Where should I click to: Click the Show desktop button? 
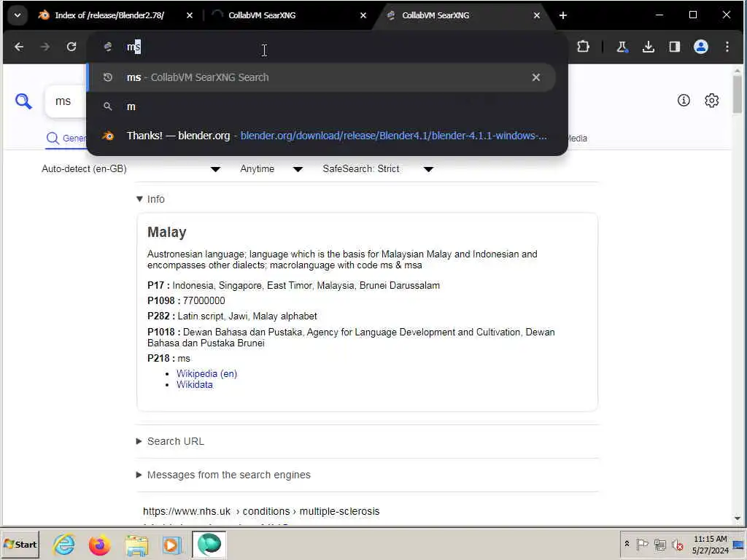point(739,544)
